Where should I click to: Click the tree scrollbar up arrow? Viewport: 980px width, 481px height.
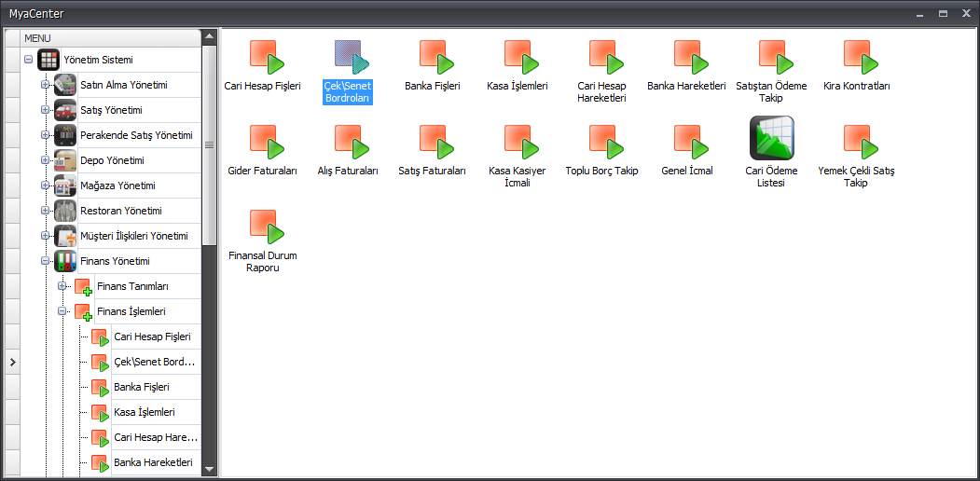click(x=210, y=36)
